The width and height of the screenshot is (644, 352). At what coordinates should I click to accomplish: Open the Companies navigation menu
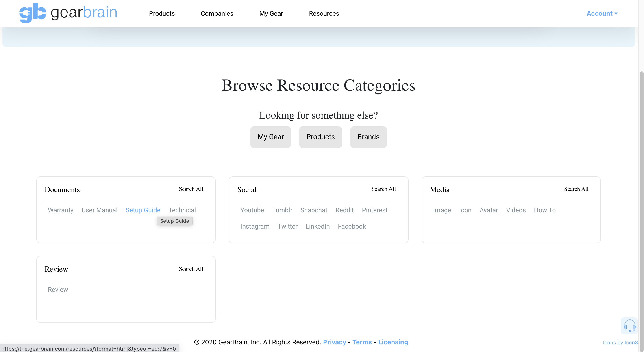[217, 13]
